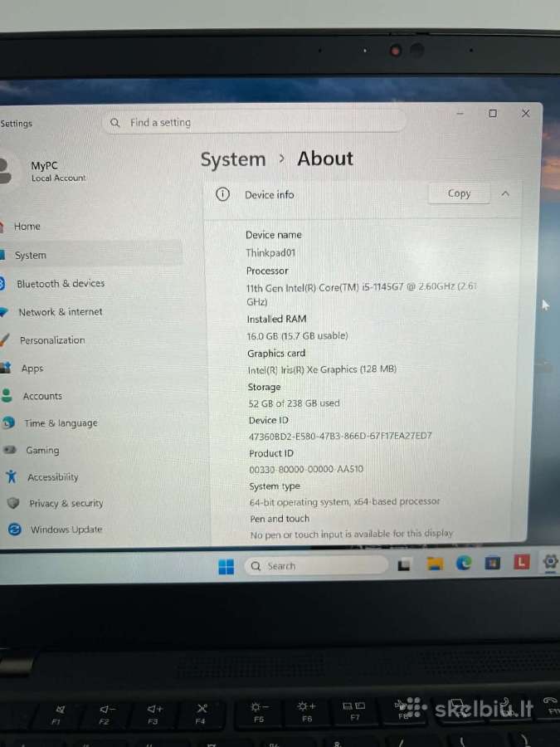Click the Time & language globe icon

(x=8, y=422)
